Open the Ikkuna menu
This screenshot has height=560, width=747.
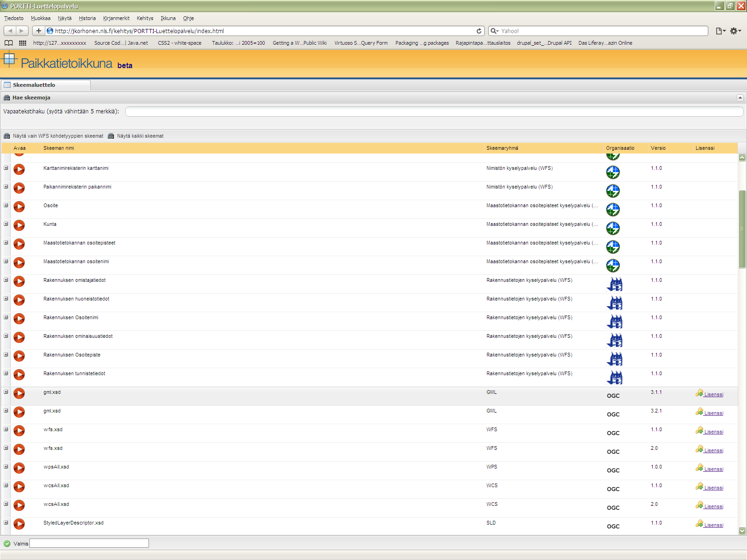point(168,18)
